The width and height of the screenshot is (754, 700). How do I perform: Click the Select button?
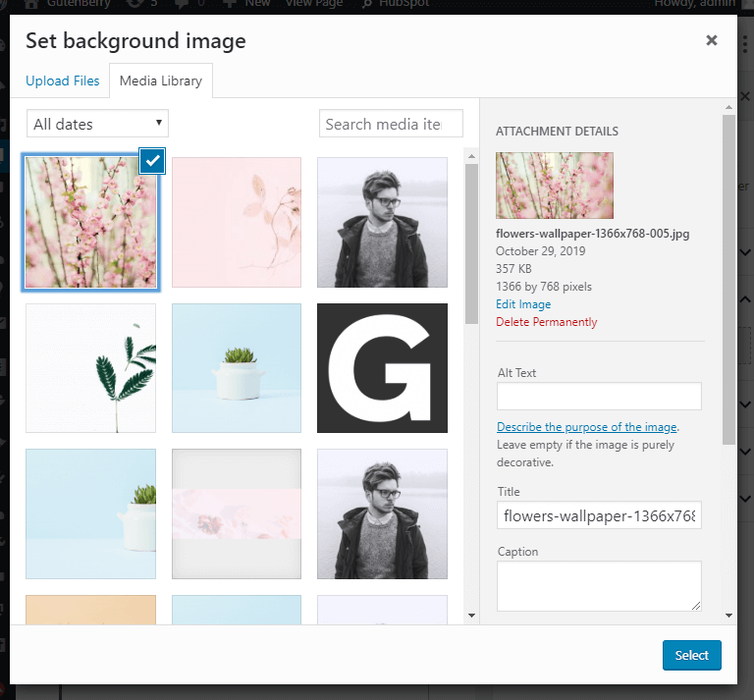691,655
